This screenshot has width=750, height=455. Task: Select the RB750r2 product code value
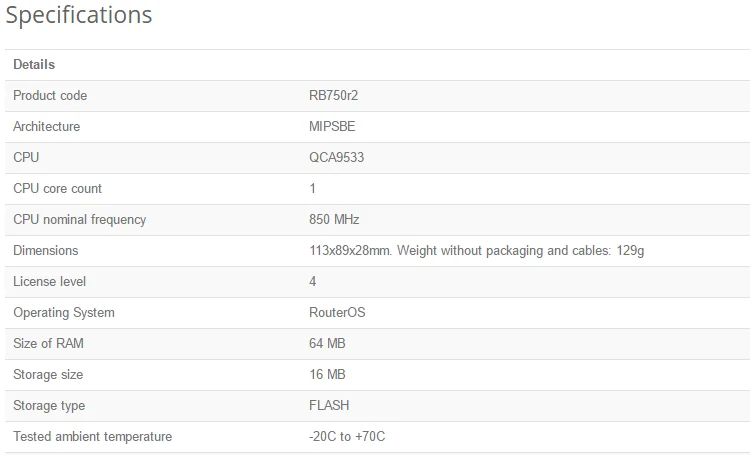click(333, 96)
